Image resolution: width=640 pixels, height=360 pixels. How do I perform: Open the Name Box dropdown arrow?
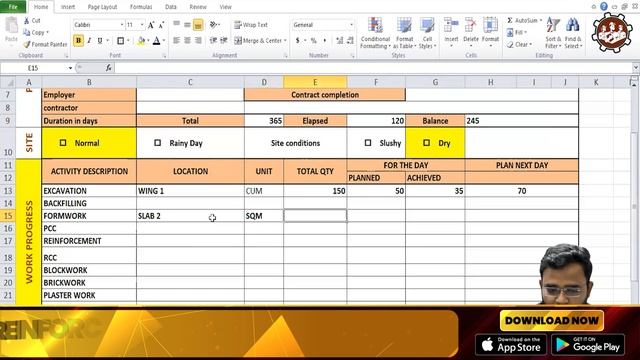coord(70,68)
